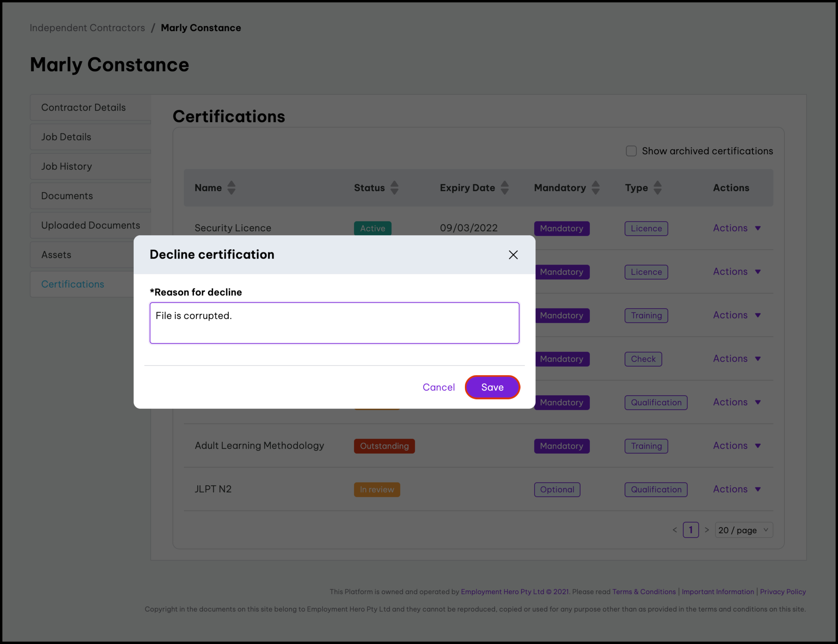Focus the Reason for decline text field
Screen dimensions: 838x644
click(x=334, y=323)
